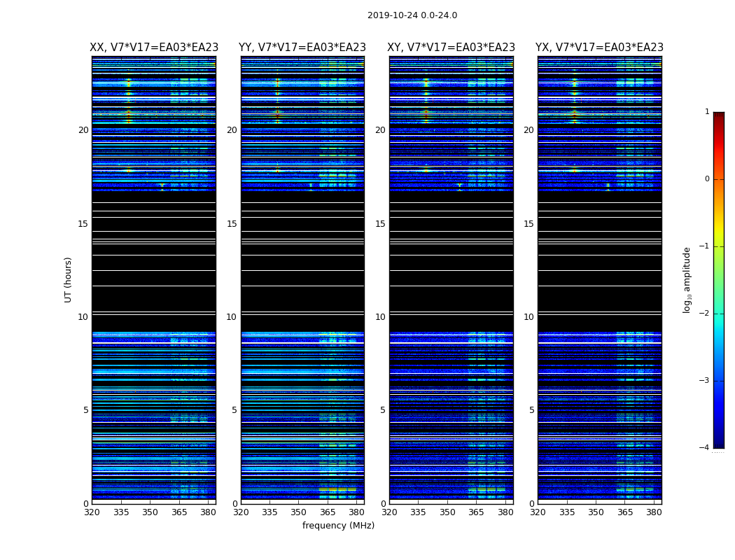735x560 pixels.
Task: Click the UT tick label 20 beside XX panel
Action: (x=83, y=130)
